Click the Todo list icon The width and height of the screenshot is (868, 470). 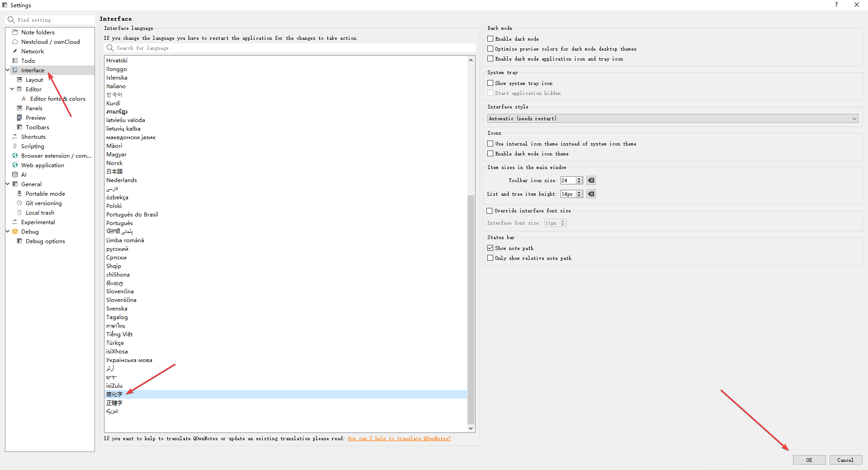[x=15, y=61]
